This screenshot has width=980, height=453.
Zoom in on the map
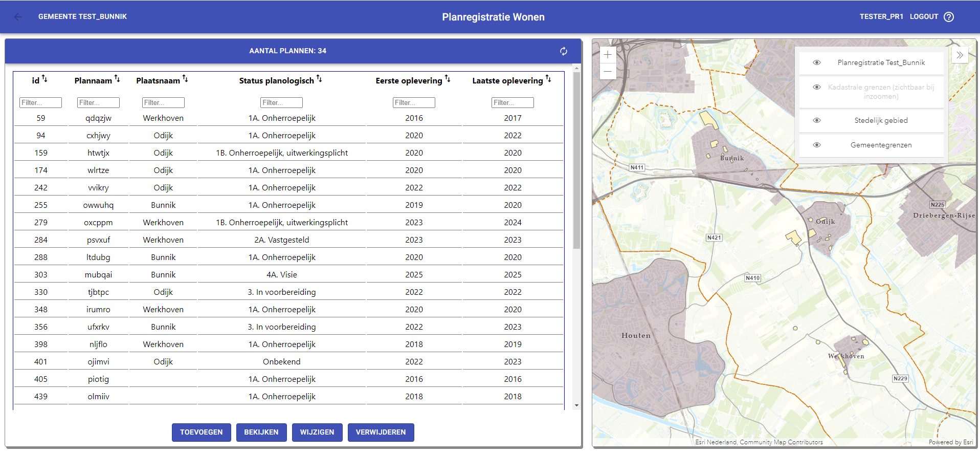tap(608, 55)
